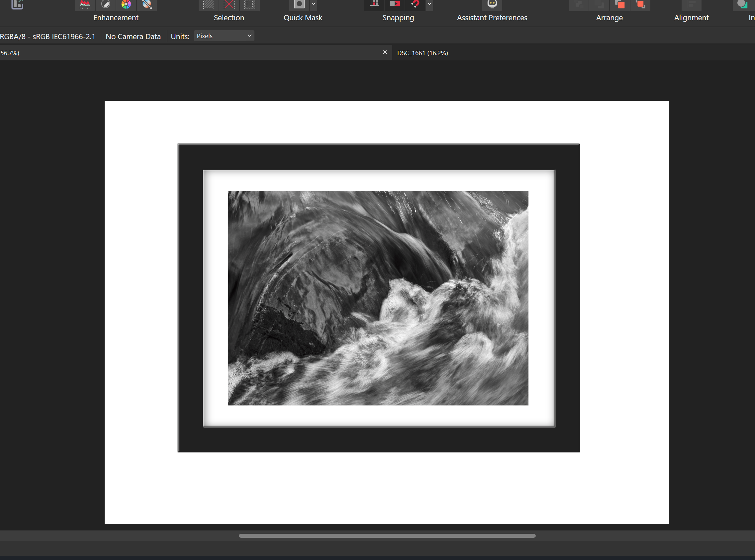Open the Snapping options dropdown arrow

coord(429,5)
